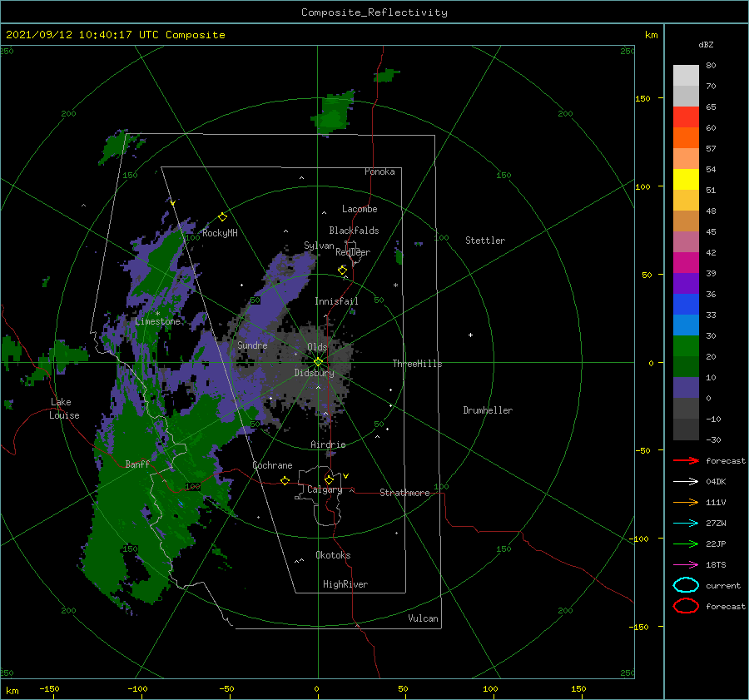The width and height of the screenshot is (749, 700).
Task: Select the blue swatch between 36 and 33 dBZ
Action: 686,304
